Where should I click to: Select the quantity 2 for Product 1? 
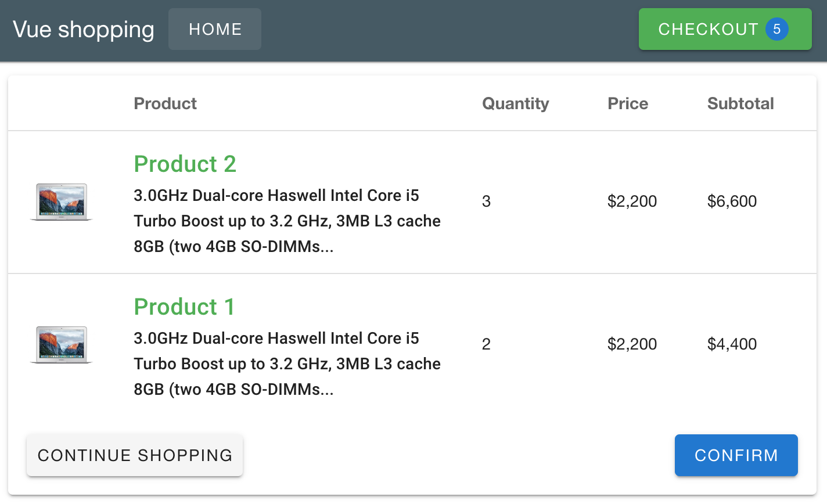[x=487, y=344]
